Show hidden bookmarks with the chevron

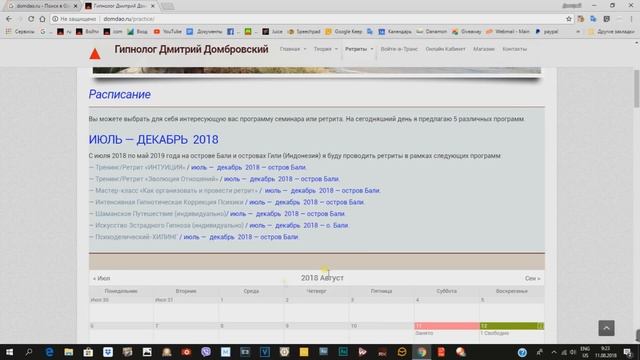click(578, 31)
